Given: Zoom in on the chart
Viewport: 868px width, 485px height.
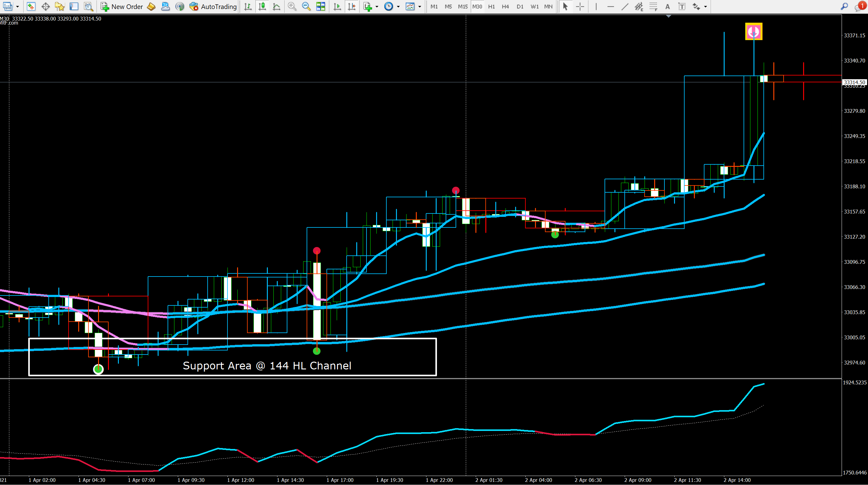Looking at the screenshot, I should [x=292, y=7].
